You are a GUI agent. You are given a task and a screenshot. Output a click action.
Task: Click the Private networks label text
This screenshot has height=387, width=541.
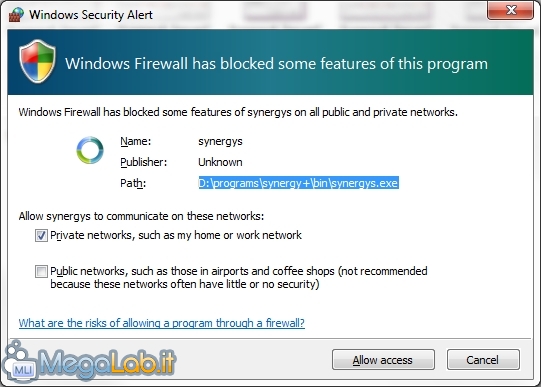click(x=176, y=235)
